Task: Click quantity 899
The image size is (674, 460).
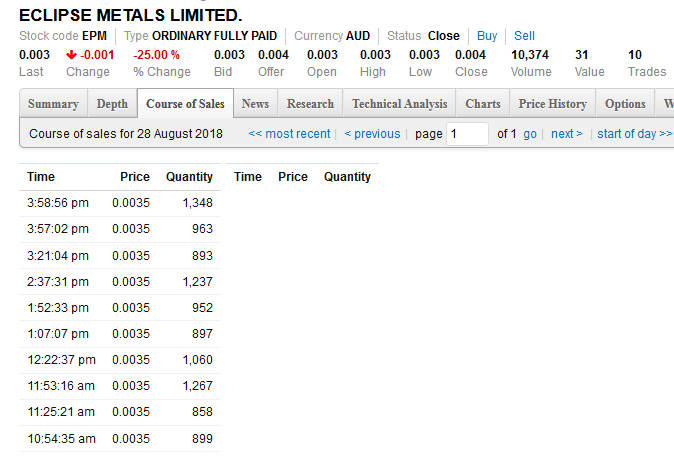Action: click(202, 439)
